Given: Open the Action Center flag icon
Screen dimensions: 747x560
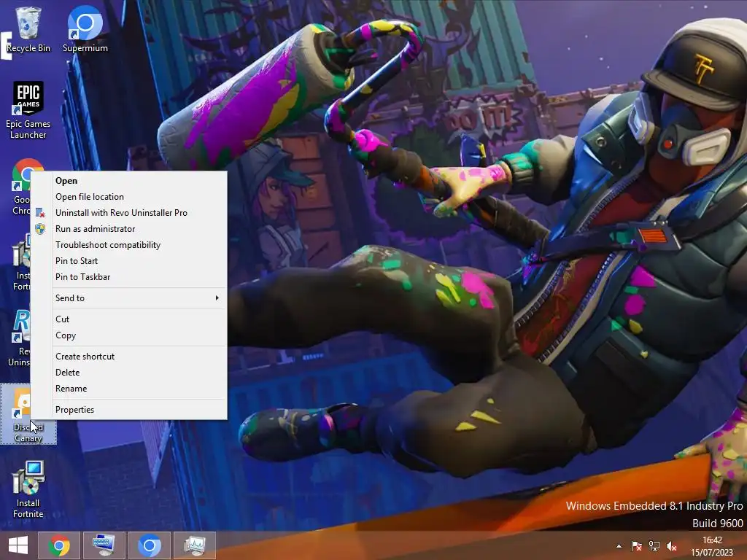Looking at the screenshot, I should point(636,546).
